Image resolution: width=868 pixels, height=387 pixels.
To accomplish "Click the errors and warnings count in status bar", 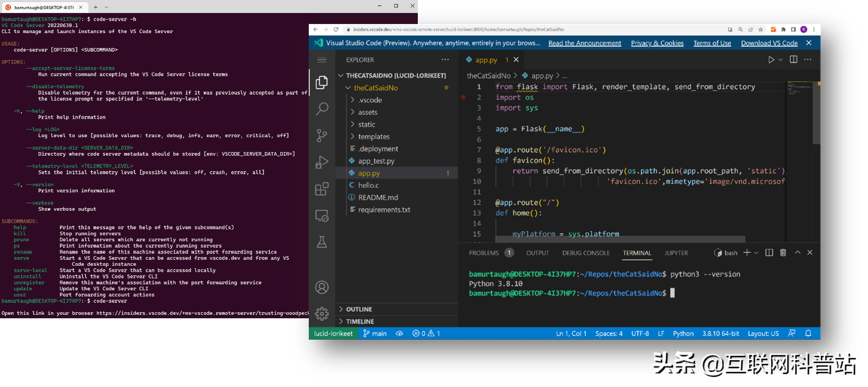I will (426, 333).
